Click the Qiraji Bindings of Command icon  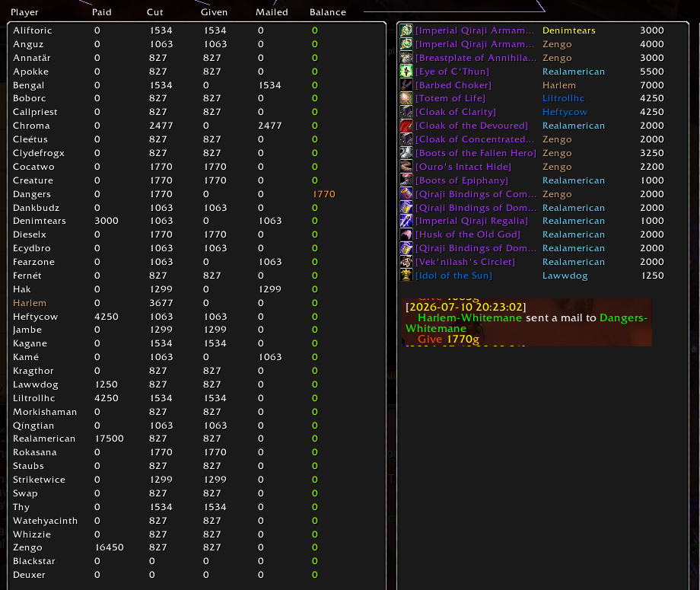point(406,194)
